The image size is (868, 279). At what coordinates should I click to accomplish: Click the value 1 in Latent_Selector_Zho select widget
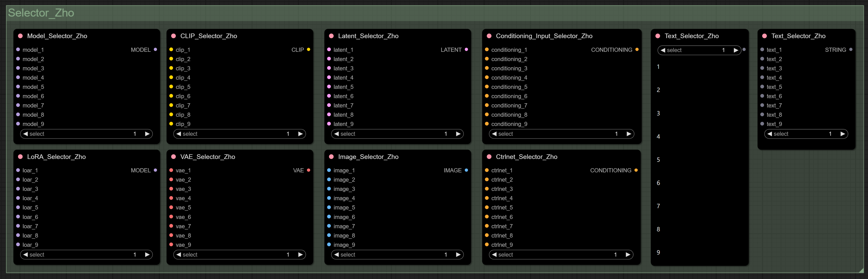pyautogui.click(x=445, y=134)
